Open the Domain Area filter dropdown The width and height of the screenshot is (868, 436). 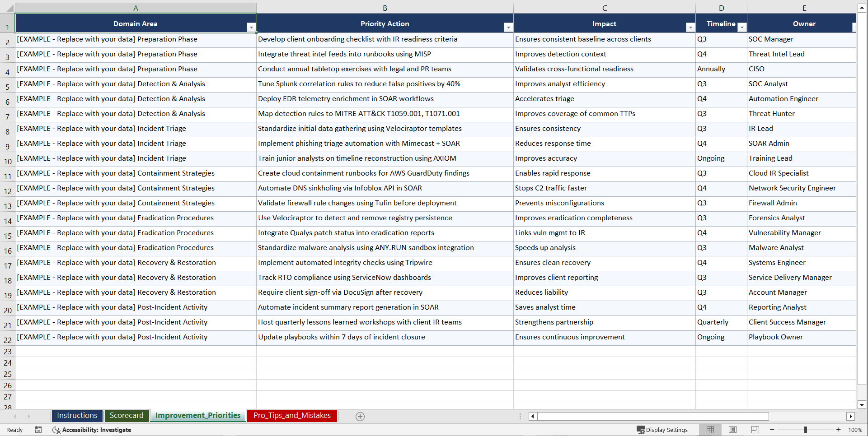(x=252, y=27)
